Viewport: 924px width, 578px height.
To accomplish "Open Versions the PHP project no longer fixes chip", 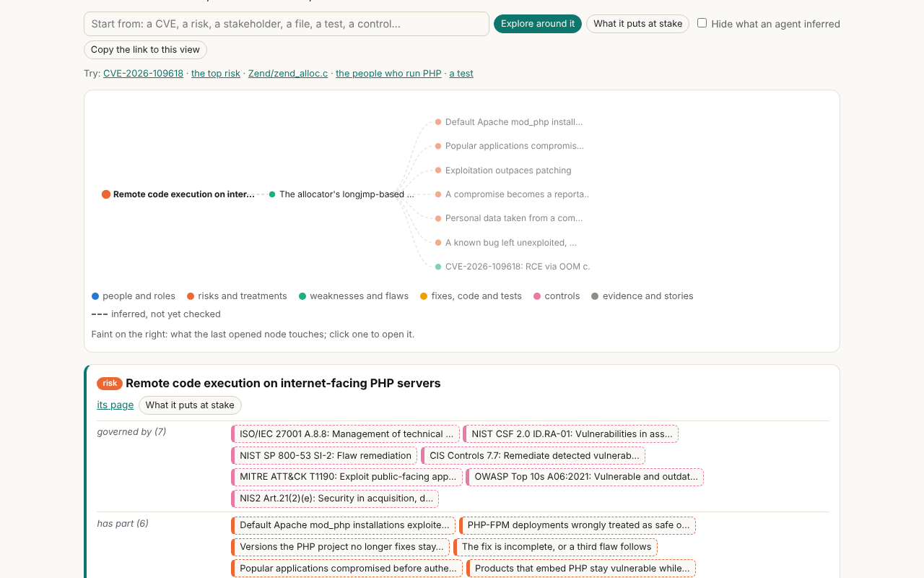I will [340, 547].
